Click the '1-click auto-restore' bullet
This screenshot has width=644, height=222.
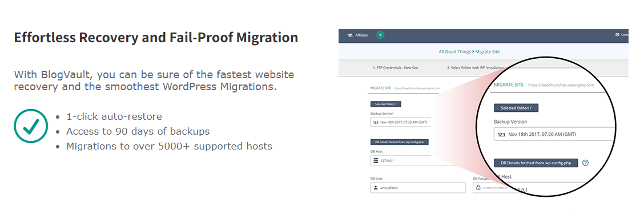click(x=114, y=116)
